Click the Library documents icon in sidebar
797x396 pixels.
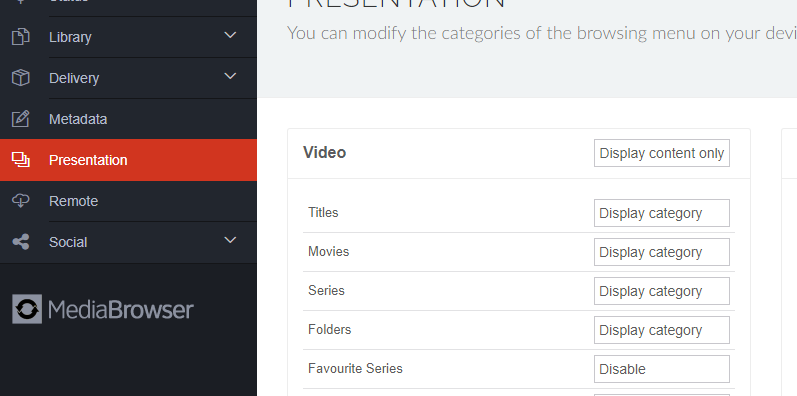click(20, 37)
